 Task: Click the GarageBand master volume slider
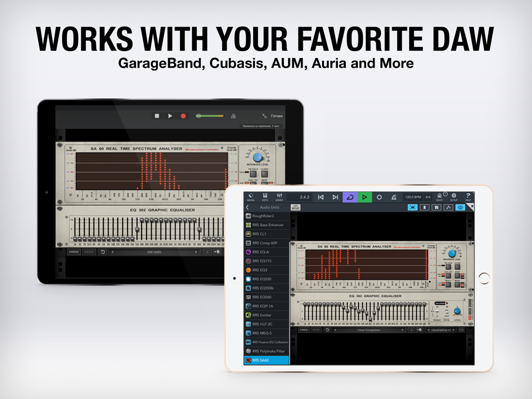coord(210,116)
